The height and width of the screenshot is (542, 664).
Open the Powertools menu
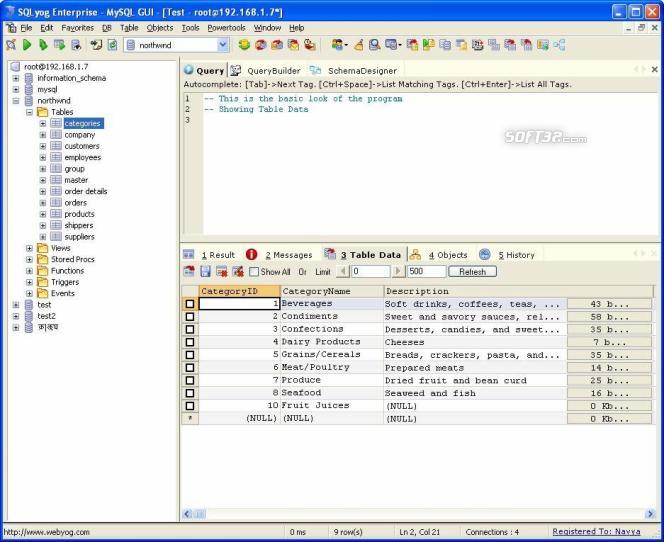(x=226, y=28)
